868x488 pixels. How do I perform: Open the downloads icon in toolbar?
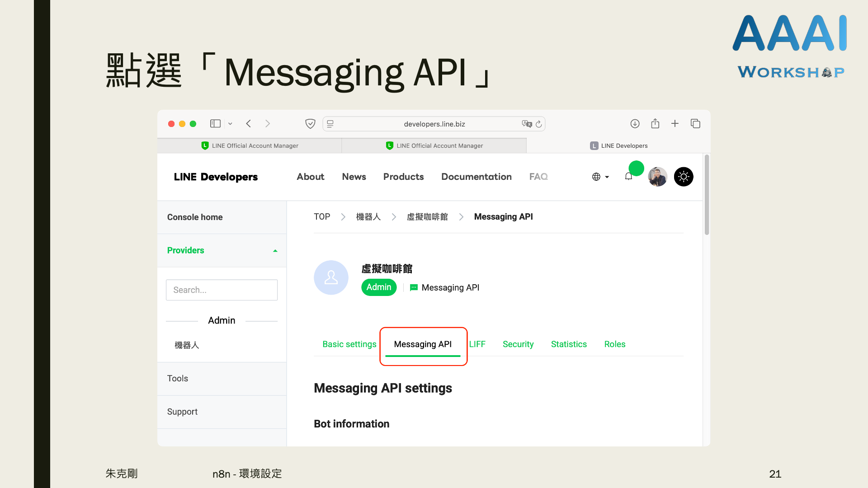pyautogui.click(x=635, y=123)
